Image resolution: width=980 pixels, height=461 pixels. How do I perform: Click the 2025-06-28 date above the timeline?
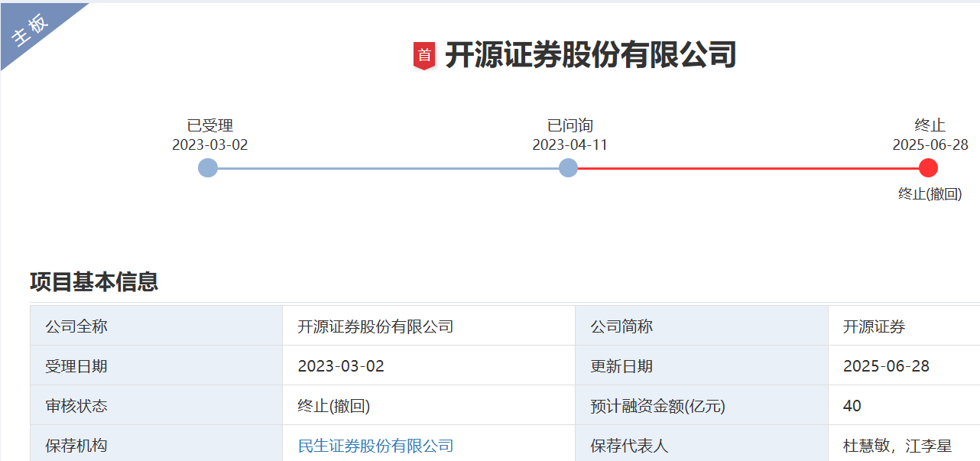point(930,145)
